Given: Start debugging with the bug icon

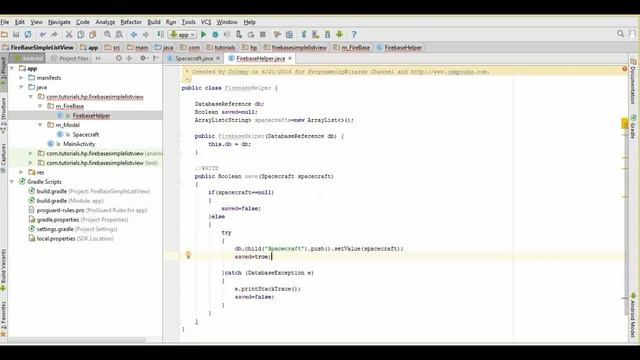Looking at the screenshot, I should [x=216, y=35].
